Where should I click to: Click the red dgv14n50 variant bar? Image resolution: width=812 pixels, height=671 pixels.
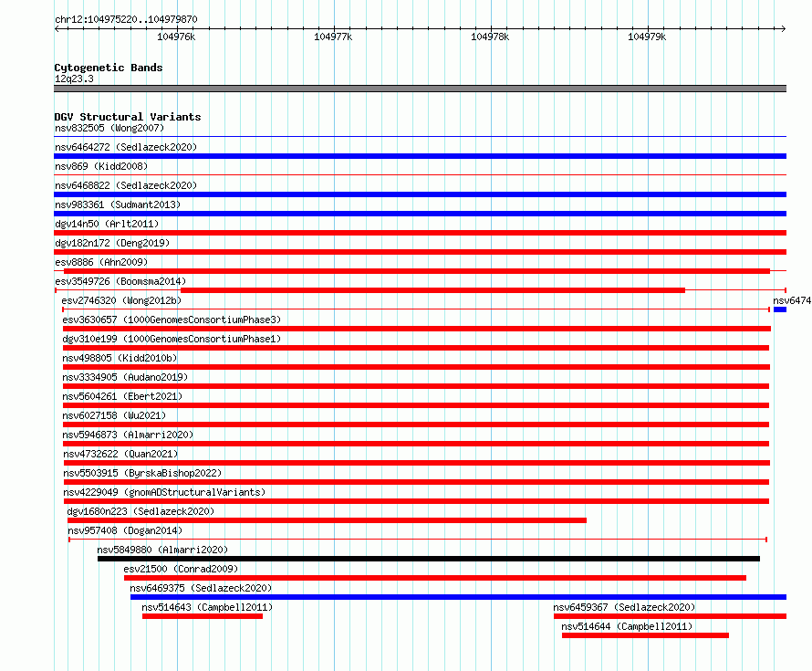pyautogui.click(x=420, y=233)
